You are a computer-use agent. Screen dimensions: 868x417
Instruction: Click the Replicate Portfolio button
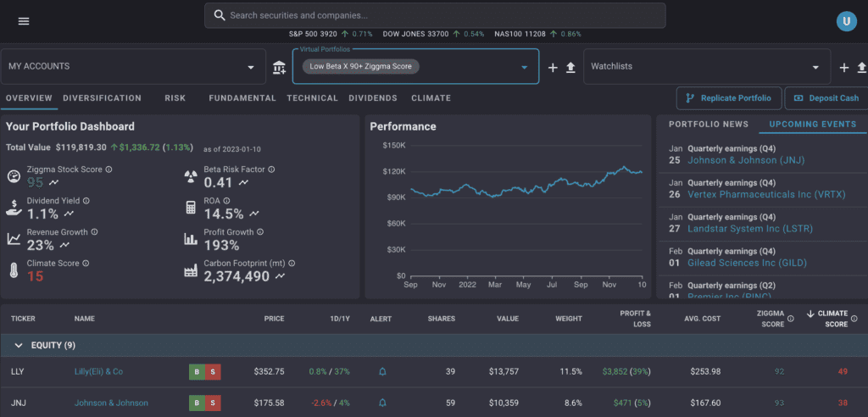pos(728,98)
